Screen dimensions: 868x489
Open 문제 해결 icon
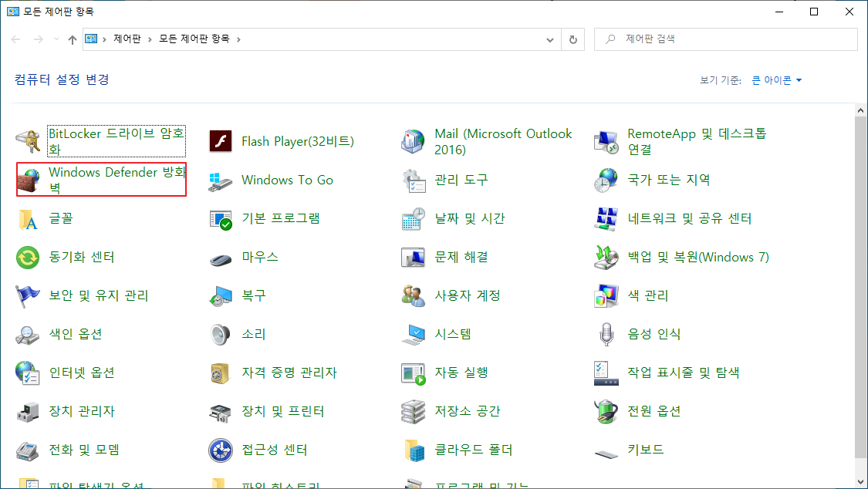[413, 258]
